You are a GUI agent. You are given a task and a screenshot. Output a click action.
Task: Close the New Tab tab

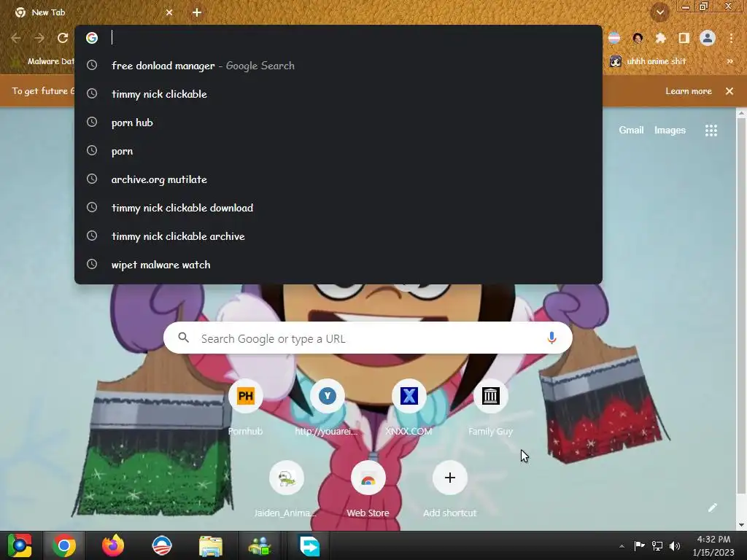click(x=169, y=12)
